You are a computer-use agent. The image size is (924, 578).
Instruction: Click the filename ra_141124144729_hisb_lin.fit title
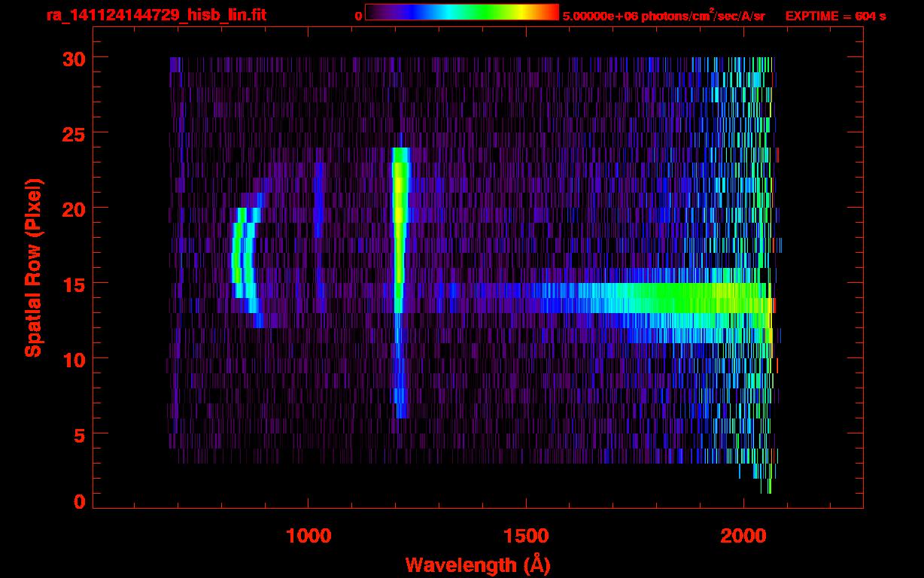tap(156, 15)
